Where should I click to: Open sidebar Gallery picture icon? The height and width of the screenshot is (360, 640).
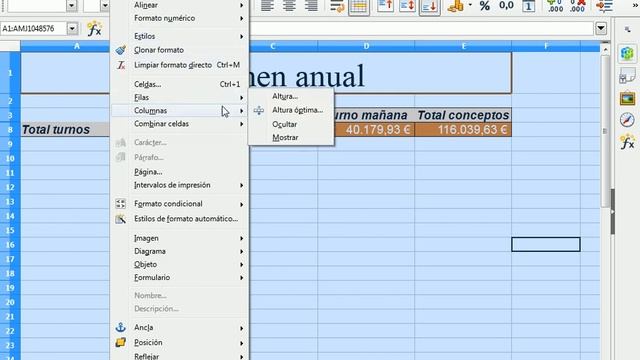(x=627, y=98)
